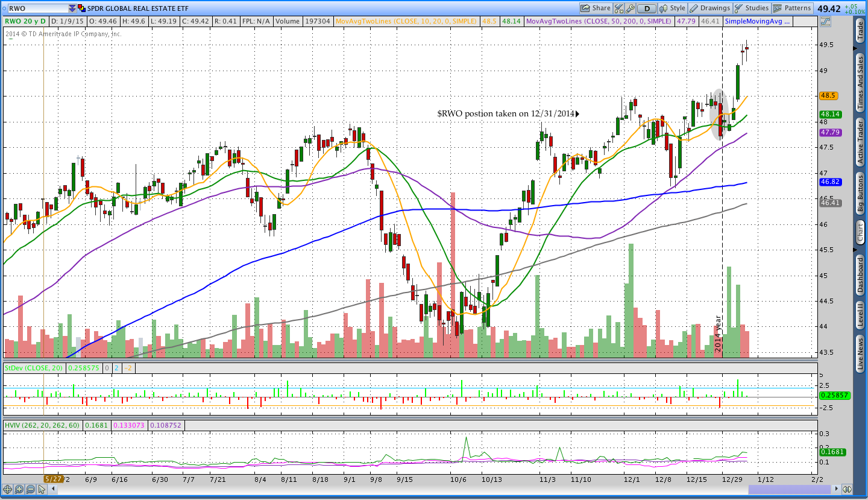Click the quick study edit icon beside Share
The image size is (868, 500).
click(619, 8)
